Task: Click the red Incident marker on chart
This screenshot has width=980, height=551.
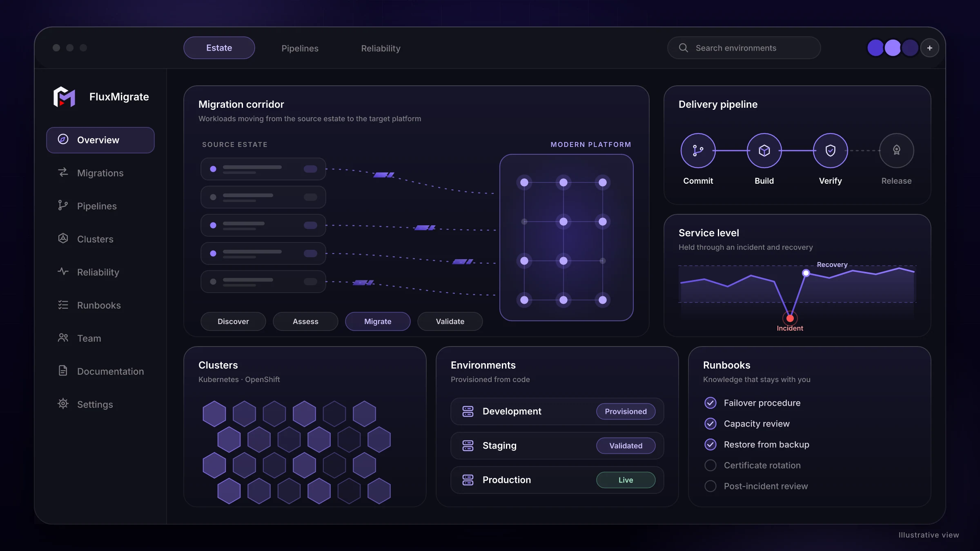Action: point(790,318)
